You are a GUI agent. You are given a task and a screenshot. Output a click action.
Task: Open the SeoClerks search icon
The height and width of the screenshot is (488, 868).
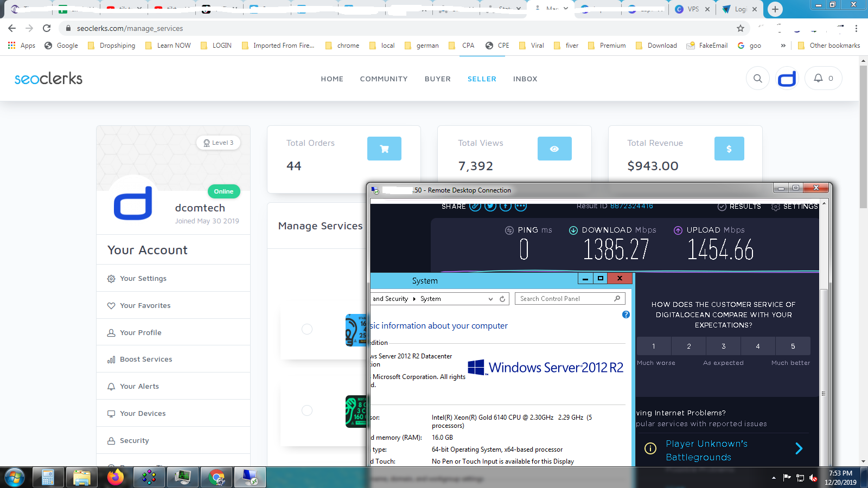point(757,79)
